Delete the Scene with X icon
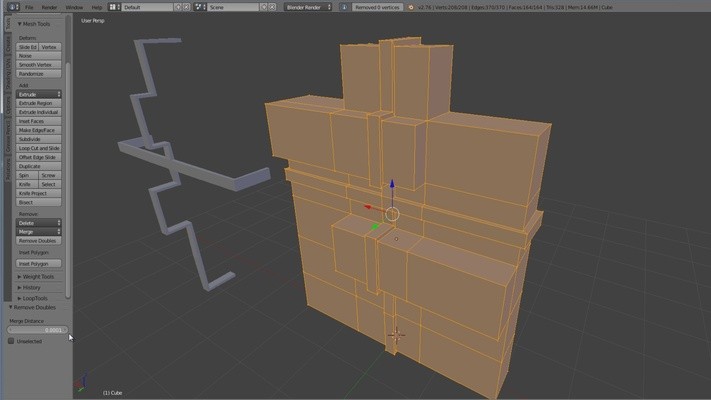 click(272, 7)
